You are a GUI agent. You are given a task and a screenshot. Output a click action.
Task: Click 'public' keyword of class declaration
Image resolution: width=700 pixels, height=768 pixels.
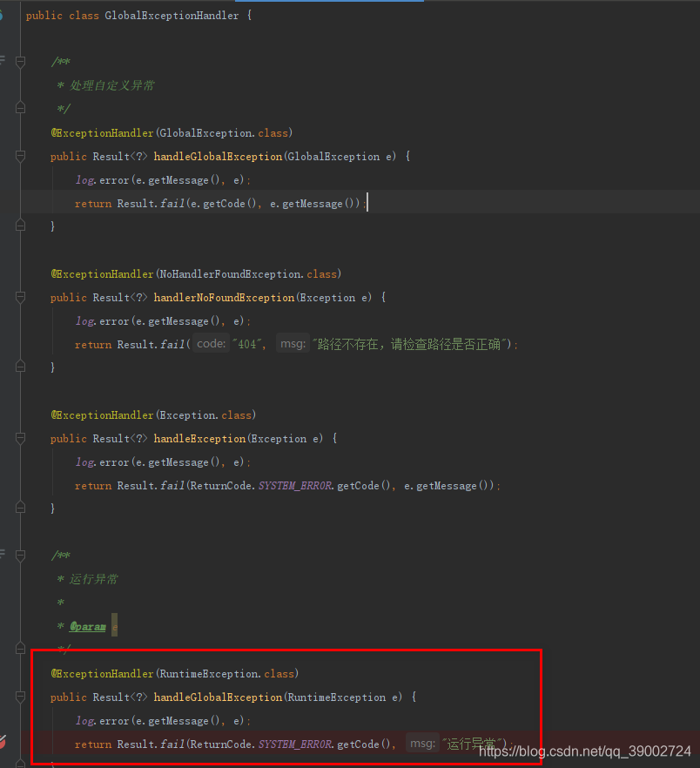point(44,16)
